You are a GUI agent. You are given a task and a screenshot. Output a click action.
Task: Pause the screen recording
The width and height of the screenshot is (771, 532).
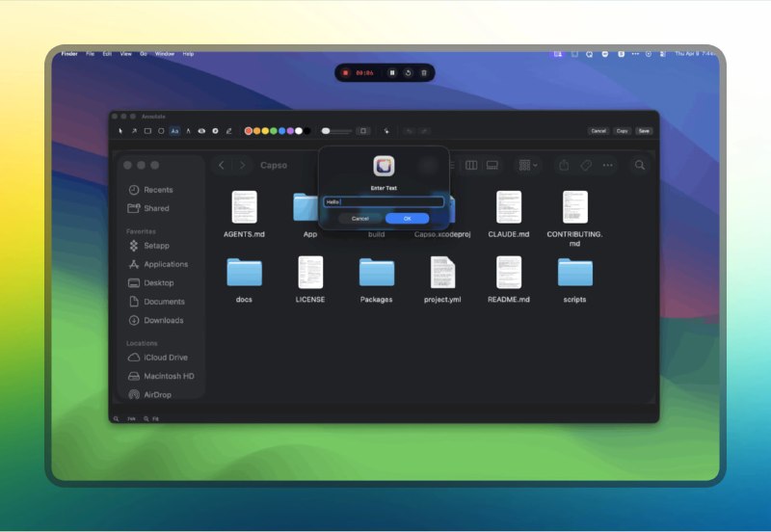(x=392, y=73)
